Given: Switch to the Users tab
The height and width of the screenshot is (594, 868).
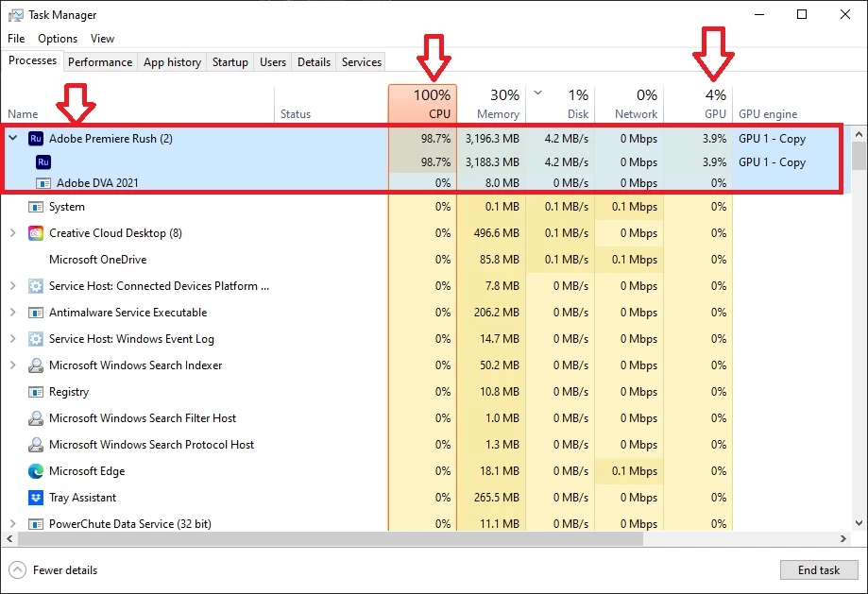Looking at the screenshot, I should pos(273,62).
